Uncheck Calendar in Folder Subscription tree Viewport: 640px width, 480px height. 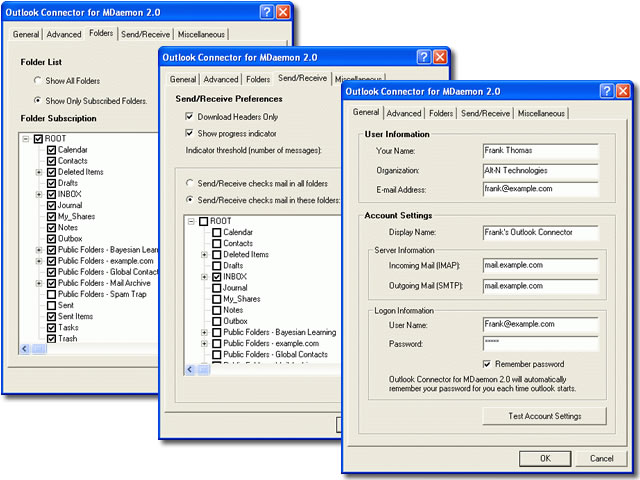[51, 150]
